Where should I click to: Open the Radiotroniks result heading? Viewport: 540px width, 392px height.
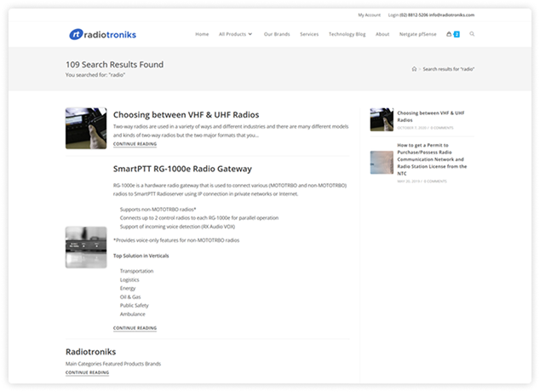tap(90, 352)
